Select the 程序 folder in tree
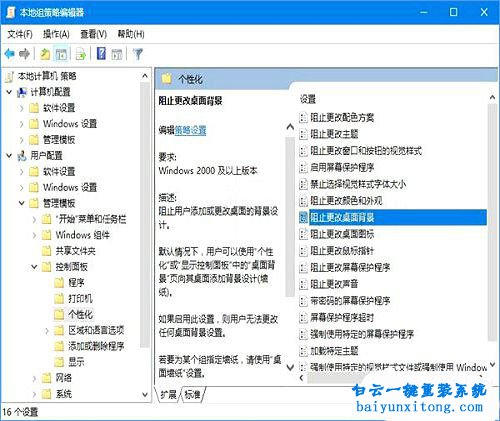Screen dimensions: 500x421 76,283
